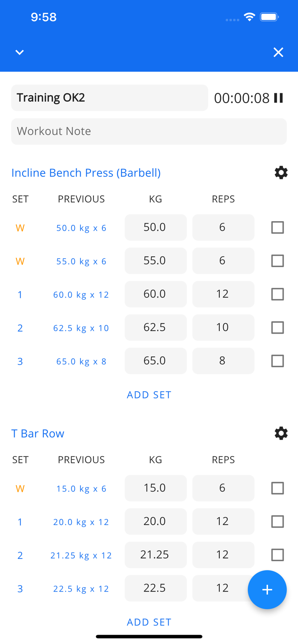Open Incline Bench Press exercise settings gear
Screen dimensions: 298x644
point(281,173)
